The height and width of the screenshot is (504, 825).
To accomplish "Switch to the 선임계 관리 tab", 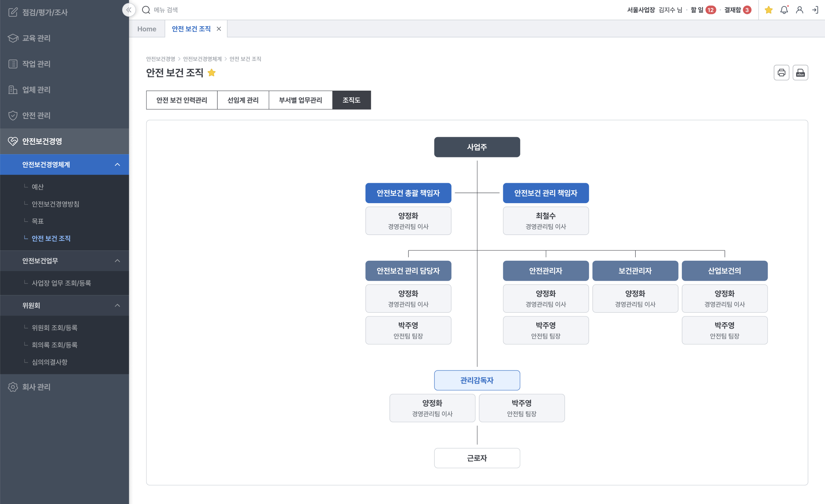I will [243, 100].
